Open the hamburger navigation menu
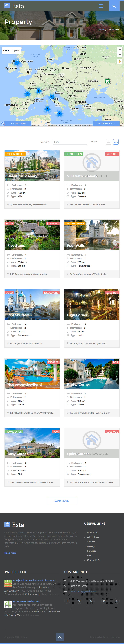This screenshot has width=124, height=644. point(101,6)
